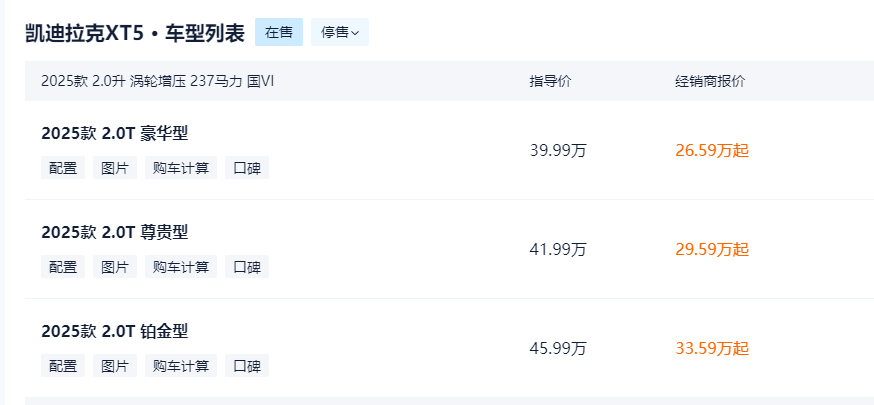Open 2025款 2.0T 尊贵型 model link
Screen dimensions: 874x405
pos(115,232)
